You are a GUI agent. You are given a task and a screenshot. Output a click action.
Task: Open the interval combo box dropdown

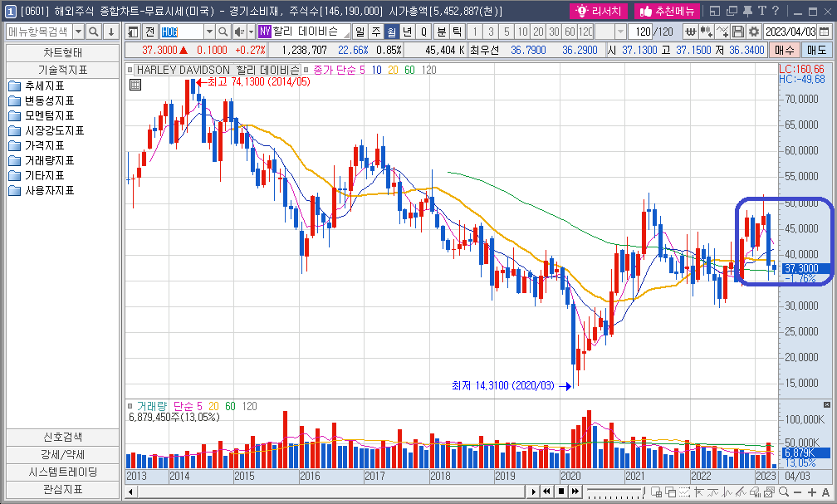tap(619, 32)
